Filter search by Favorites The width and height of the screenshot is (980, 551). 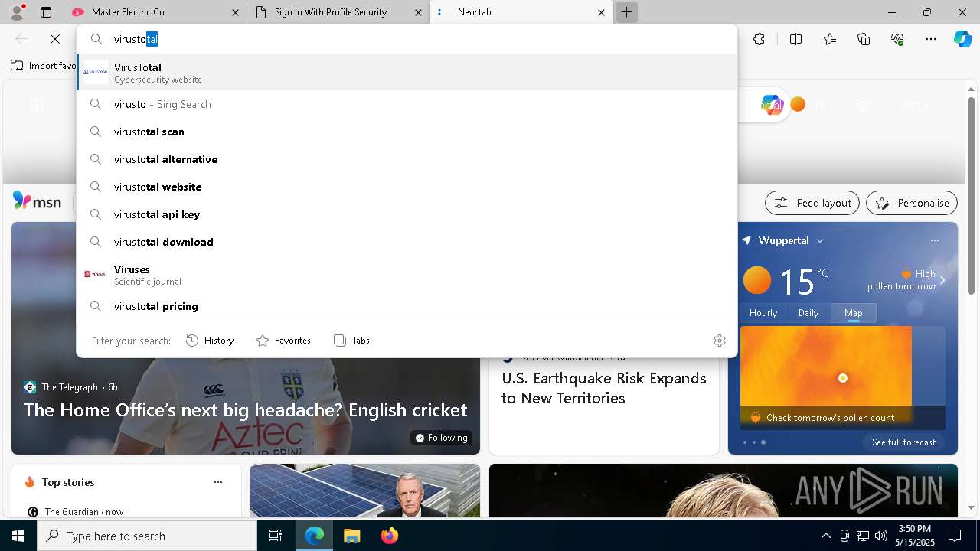[x=283, y=341]
